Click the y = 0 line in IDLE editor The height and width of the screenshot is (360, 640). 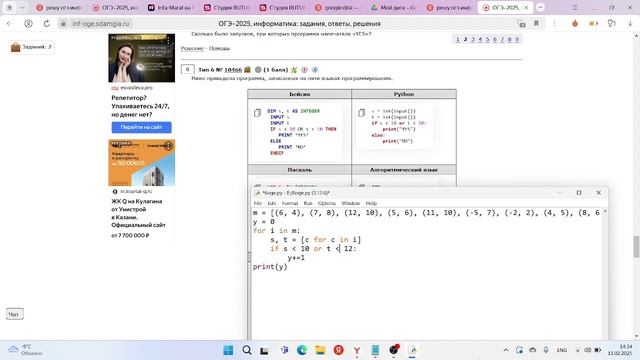[264, 222]
